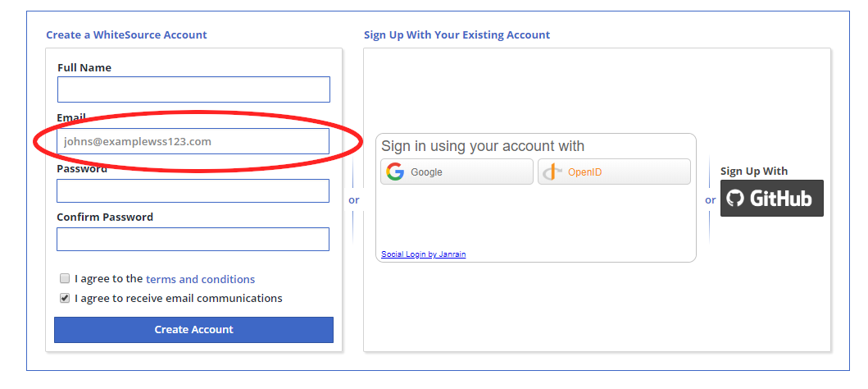Click the orange OpenID logo icon
The image size is (868, 389).
pyautogui.click(x=553, y=172)
